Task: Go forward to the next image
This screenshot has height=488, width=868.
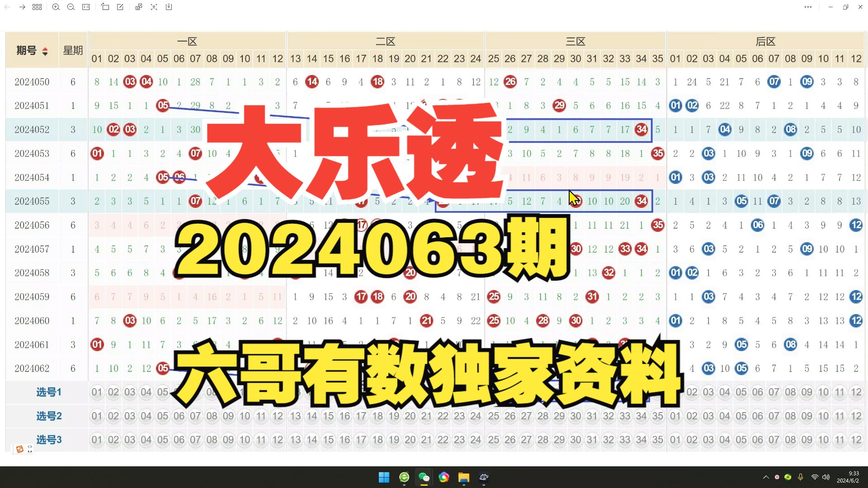Action: 22,7
